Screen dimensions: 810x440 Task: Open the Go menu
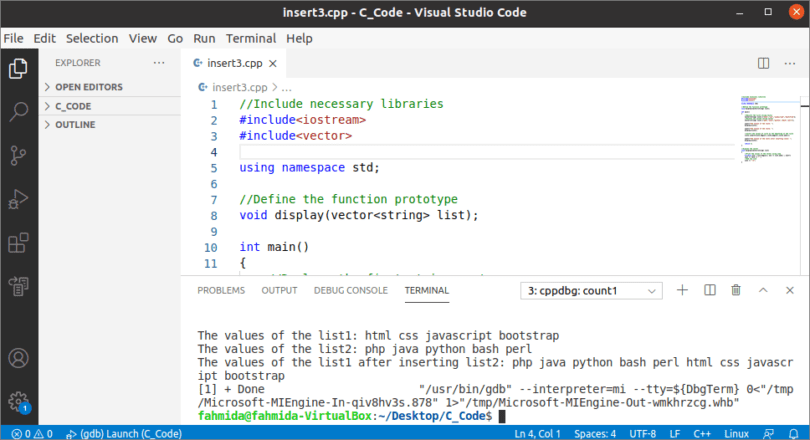point(175,38)
